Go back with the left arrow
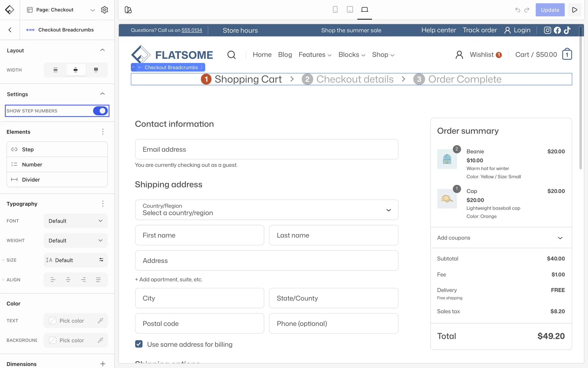588x368 pixels. [x=10, y=30]
